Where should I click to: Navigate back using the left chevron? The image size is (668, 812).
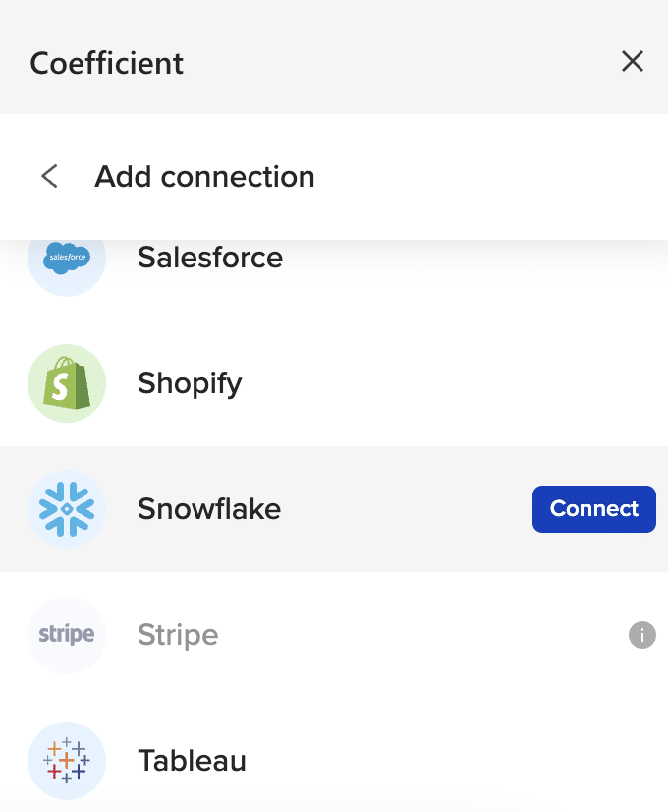pyautogui.click(x=49, y=175)
